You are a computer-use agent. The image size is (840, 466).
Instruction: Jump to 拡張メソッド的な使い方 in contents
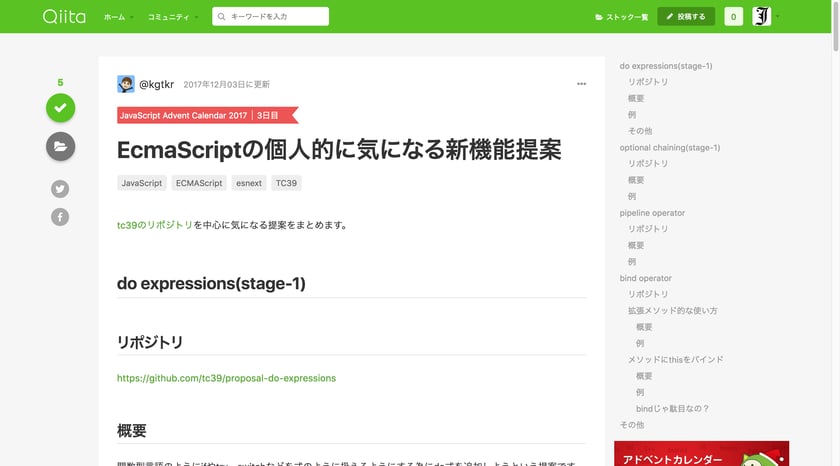pyautogui.click(x=672, y=311)
